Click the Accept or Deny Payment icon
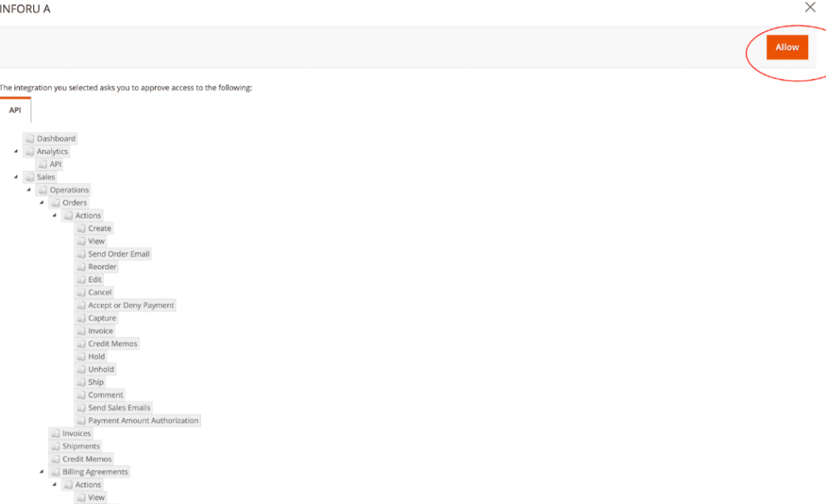This screenshot has width=826, height=504. click(81, 305)
